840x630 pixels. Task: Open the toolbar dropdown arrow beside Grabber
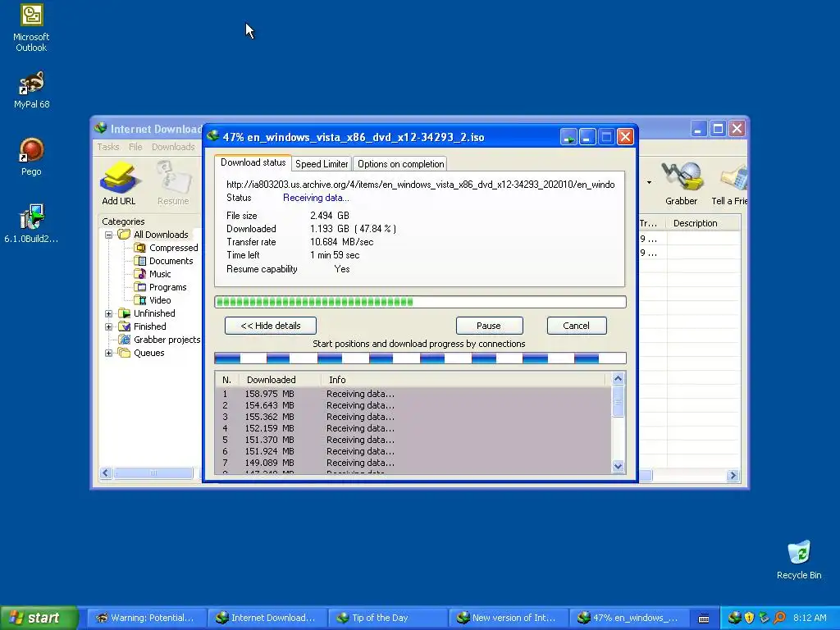(650, 183)
